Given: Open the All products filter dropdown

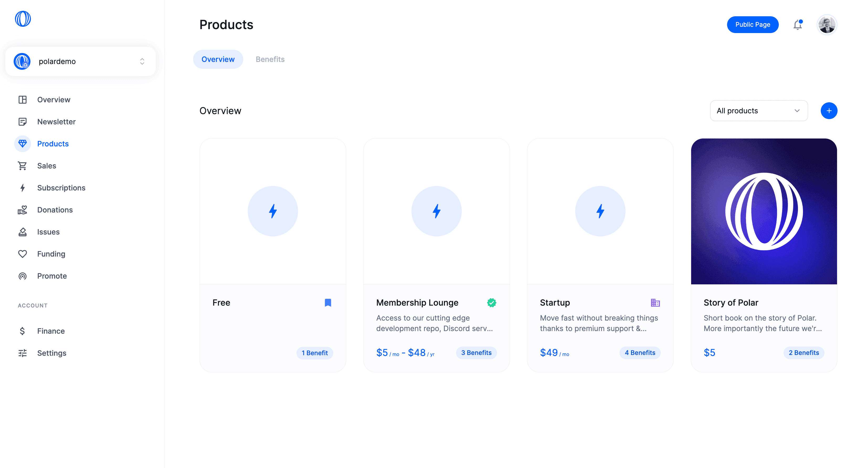Looking at the screenshot, I should (x=759, y=110).
